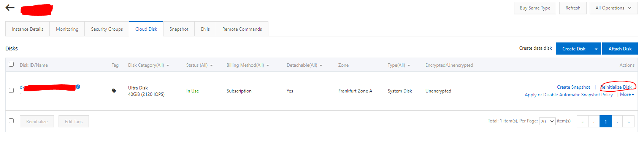Expand the Disk Category(All) filter
Screen dimensions: 644x141
click(149, 65)
